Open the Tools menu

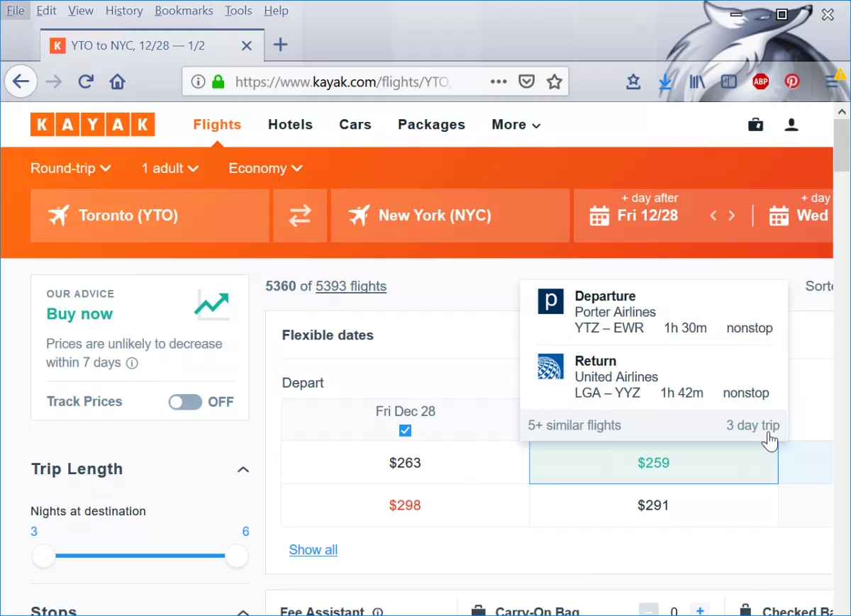point(238,11)
